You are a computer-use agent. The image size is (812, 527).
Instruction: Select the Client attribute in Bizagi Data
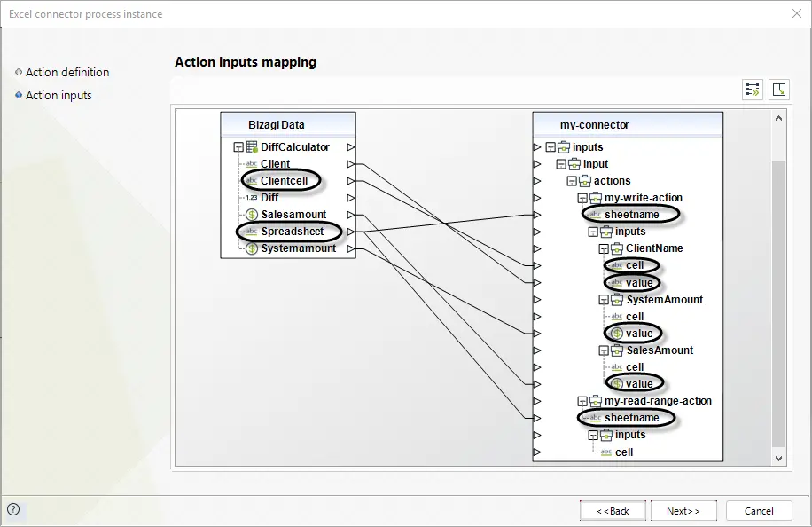(x=275, y=164)
